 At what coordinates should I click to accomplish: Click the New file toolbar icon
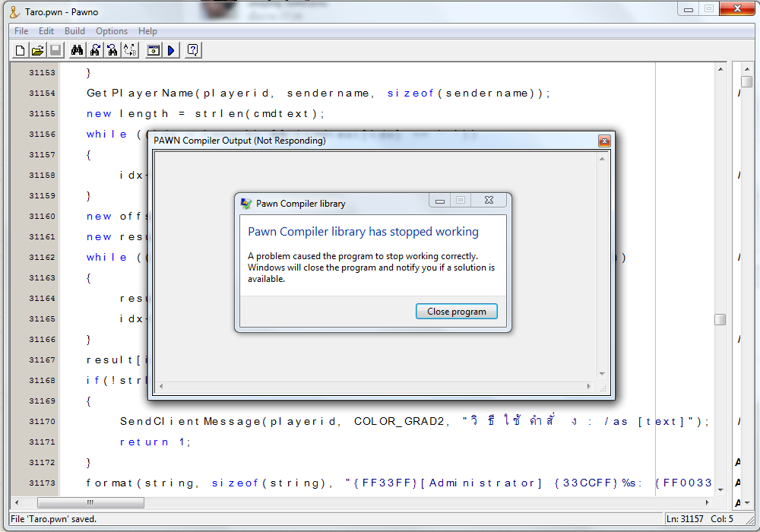pyautogui.click(x=21, y=50)
